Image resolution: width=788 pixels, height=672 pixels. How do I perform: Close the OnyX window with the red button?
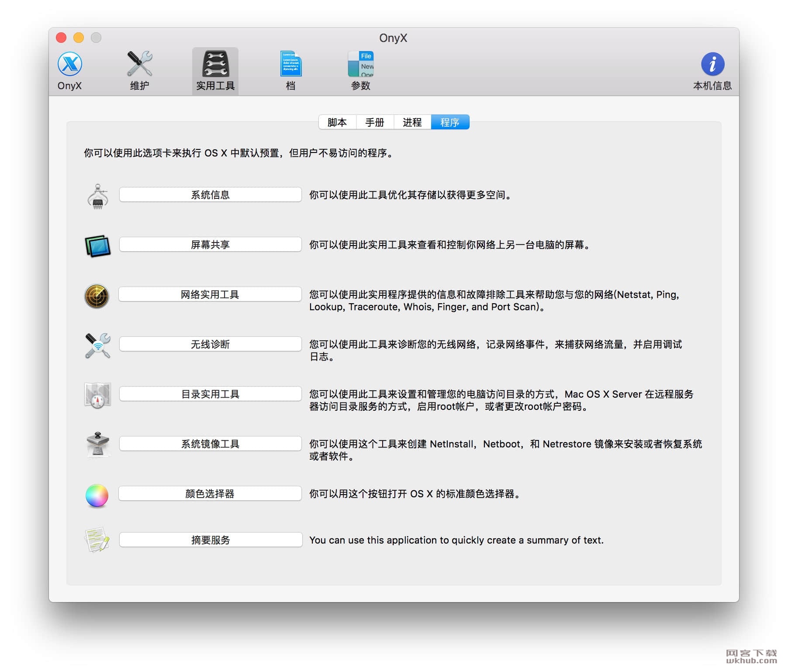(x=61, y=38)
